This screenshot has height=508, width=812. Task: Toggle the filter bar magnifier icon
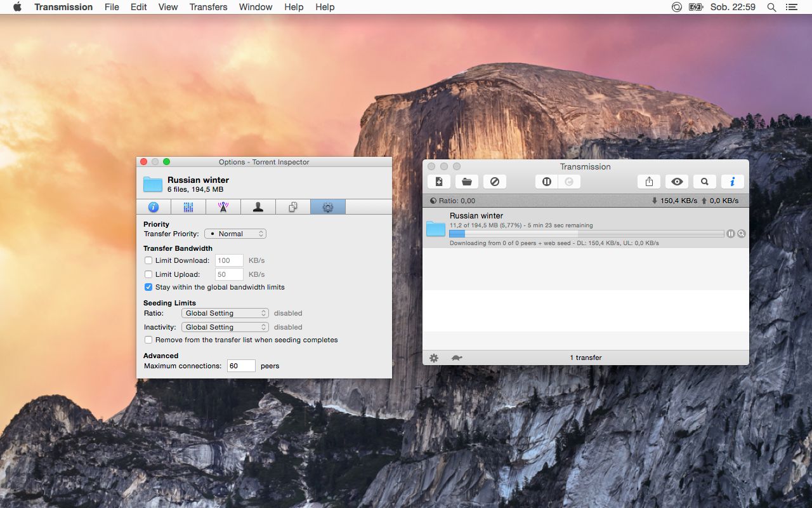(x=705, y=182)
